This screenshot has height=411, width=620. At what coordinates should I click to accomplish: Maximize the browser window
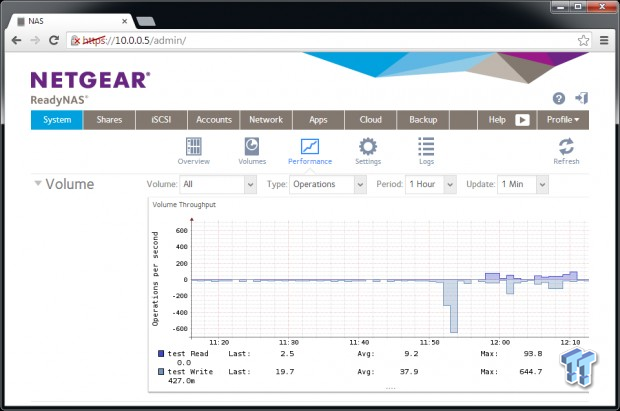578,7
